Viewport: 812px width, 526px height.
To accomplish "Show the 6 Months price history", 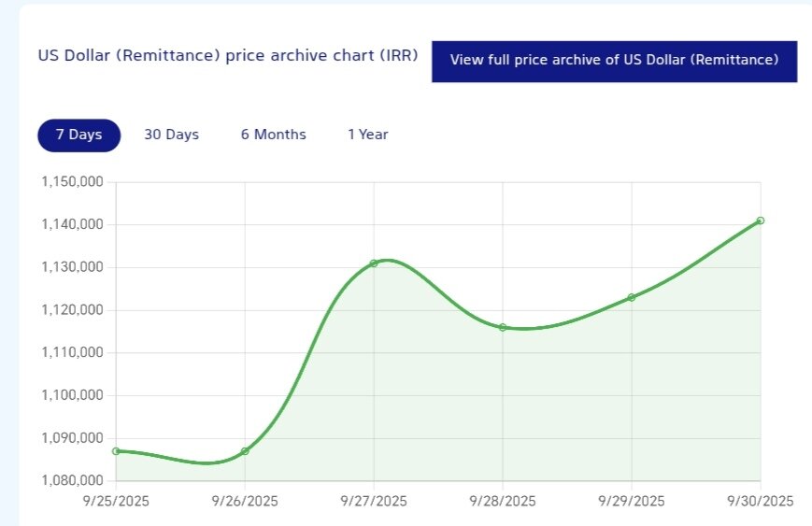I will [x=273, y=135].
